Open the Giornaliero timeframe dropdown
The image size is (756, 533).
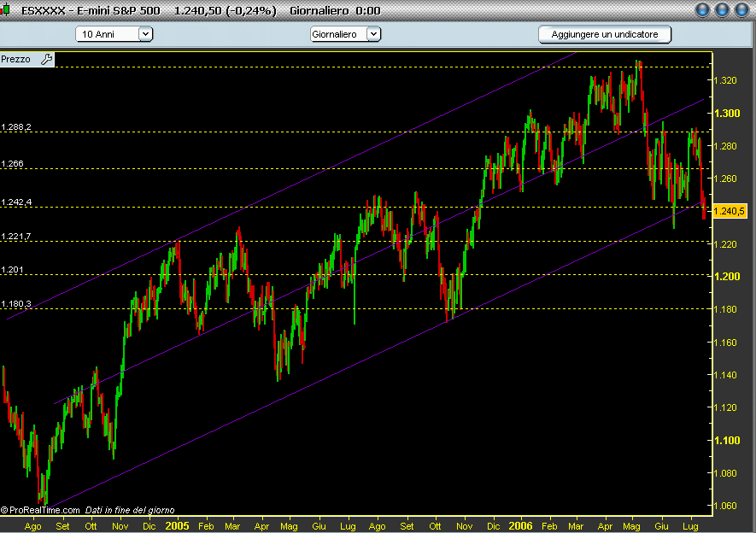[x=345, y=33]
